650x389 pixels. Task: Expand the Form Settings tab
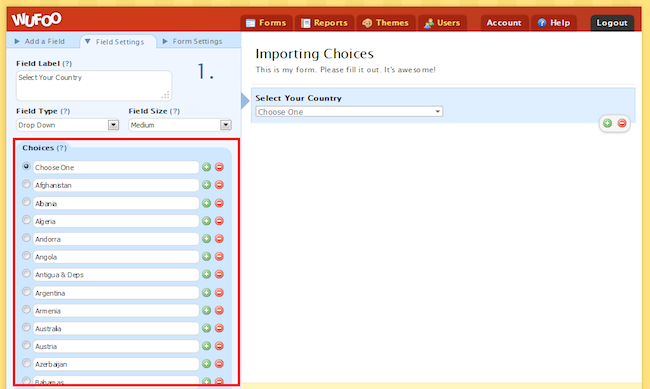click(x=192, y=41)
